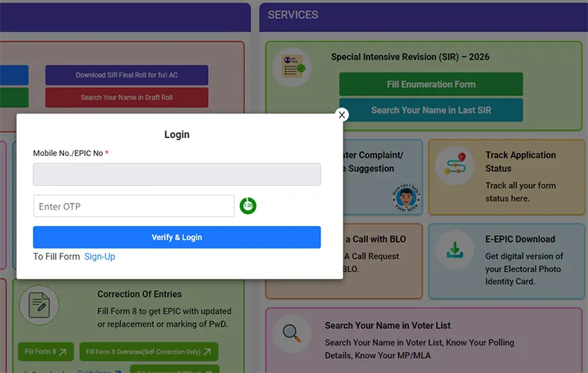Viewport: 588px width, 373px height.
Task: Click the SIR 2026 checklist icon
Action: (x=291, y=67)
